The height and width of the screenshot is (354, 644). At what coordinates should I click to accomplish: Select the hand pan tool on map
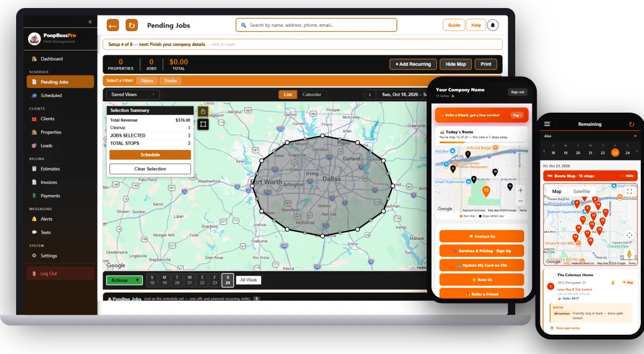(203, 112)
